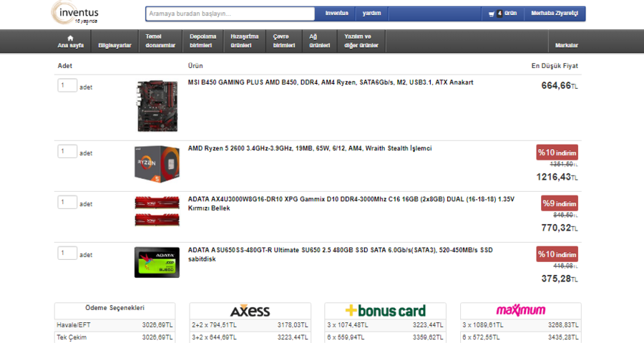This screenshot has width=644, height=343.
Task: Open the yardım help link
Action: (x=371, y=13)
